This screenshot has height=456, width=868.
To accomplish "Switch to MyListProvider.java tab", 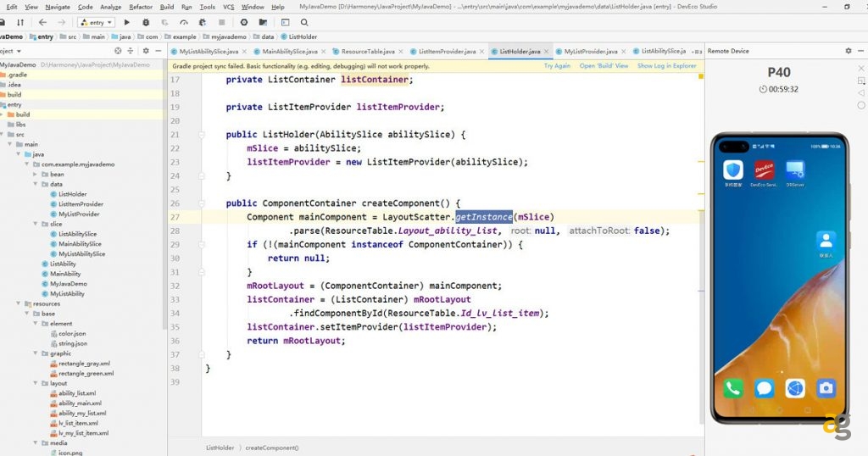I will (591, 52).
